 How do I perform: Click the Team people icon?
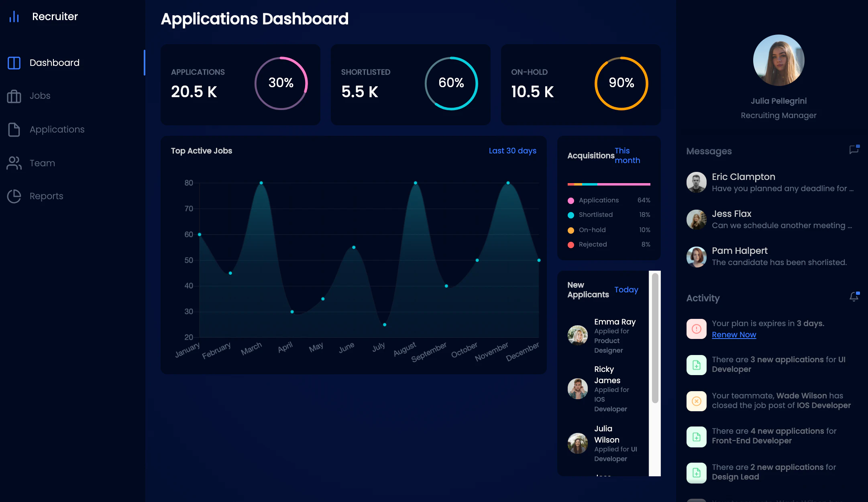pos(14,163)
